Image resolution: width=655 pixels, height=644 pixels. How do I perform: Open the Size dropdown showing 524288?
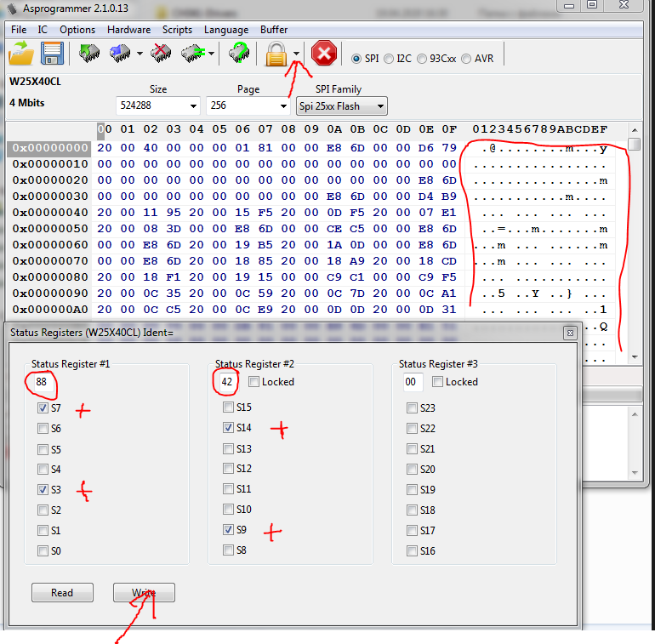click(157, 106)
